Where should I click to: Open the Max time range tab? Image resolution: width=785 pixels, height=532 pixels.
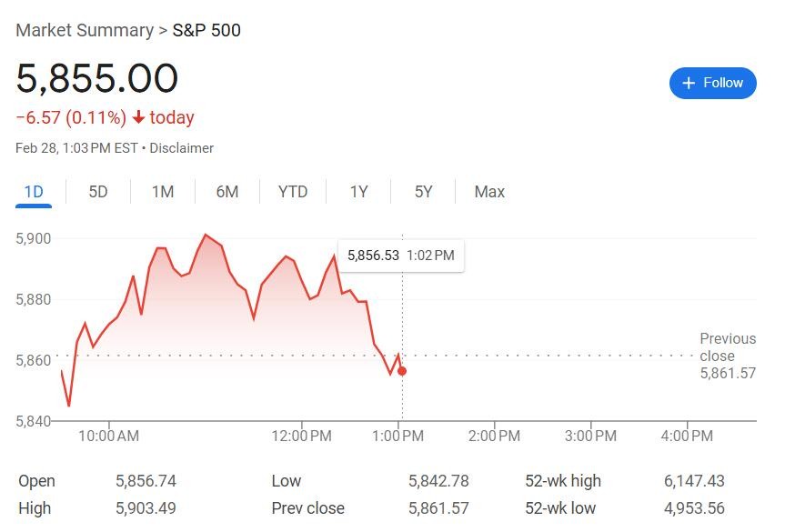tap(489, 192)
